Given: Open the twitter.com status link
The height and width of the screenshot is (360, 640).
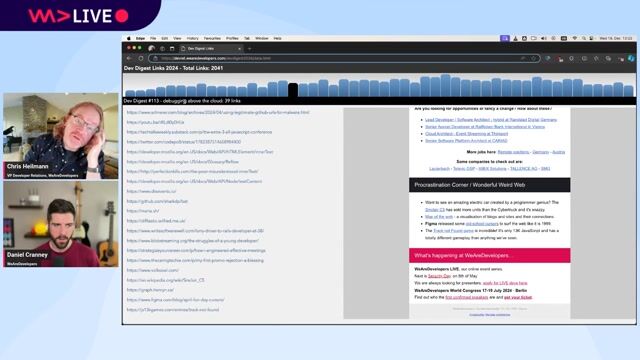Looking at the screenshot, I should pyautogui.click(x=184, y=142).
